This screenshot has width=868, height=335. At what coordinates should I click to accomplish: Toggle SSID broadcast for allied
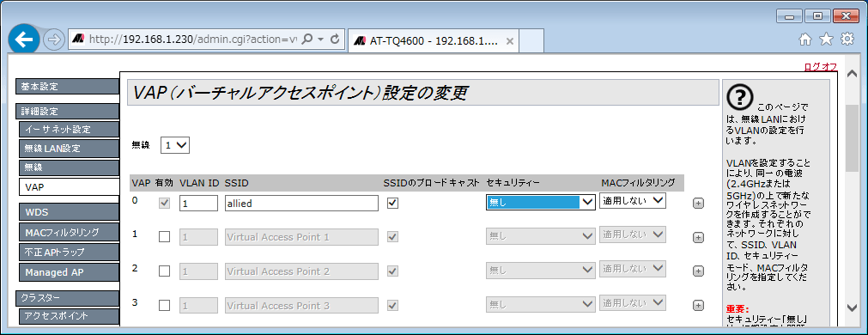(392, 204)
